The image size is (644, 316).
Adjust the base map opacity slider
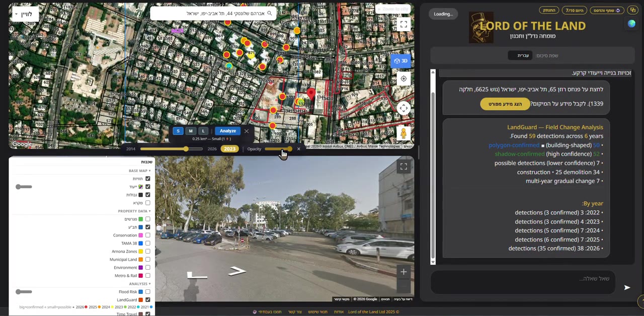(24, 187)
